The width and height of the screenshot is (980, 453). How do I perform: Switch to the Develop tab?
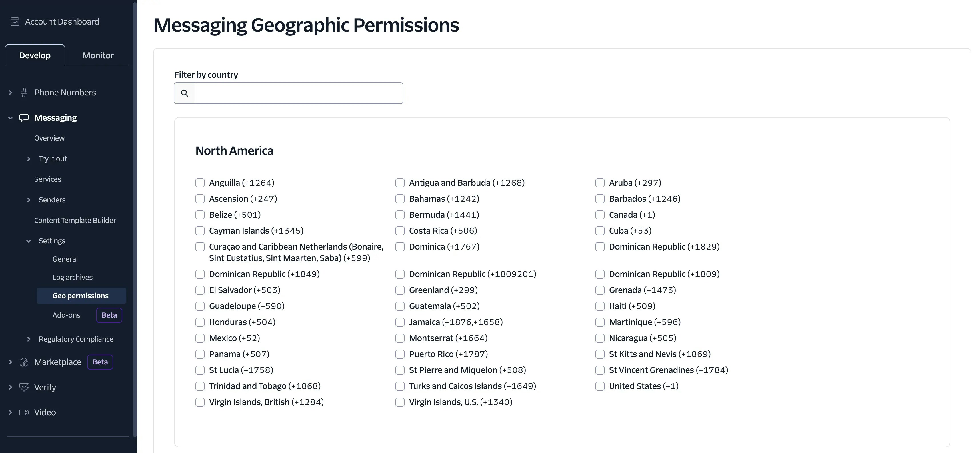click(x=35, y=55)
